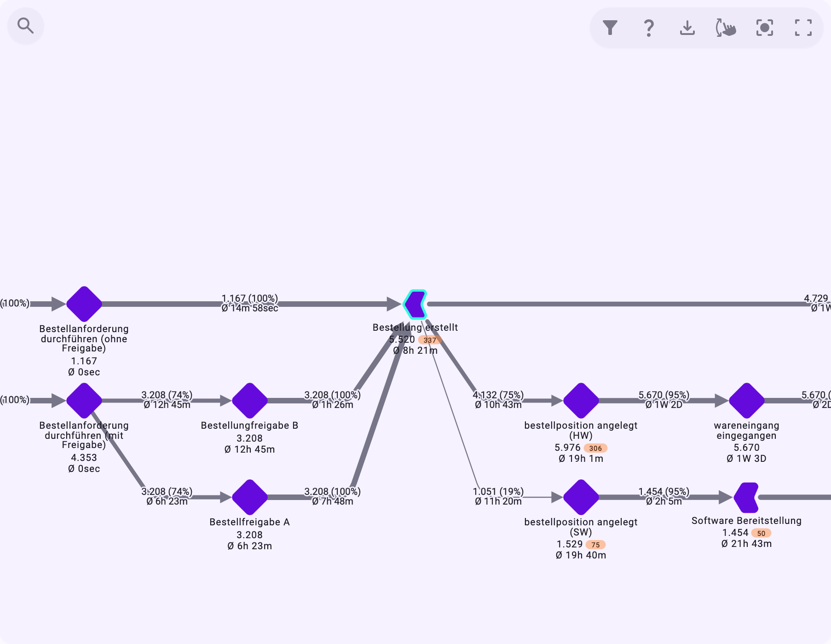
Task: Toggle the hand interaction mode icon
Action: (x=726, y=28)
